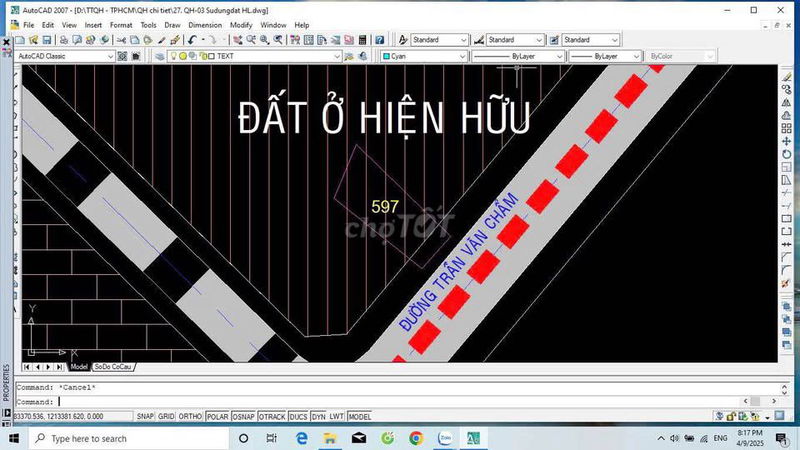The width and height of the screenshot is (800, 450).
Task: Expand the TEXT layer dropdown
Action: [337, 57]
